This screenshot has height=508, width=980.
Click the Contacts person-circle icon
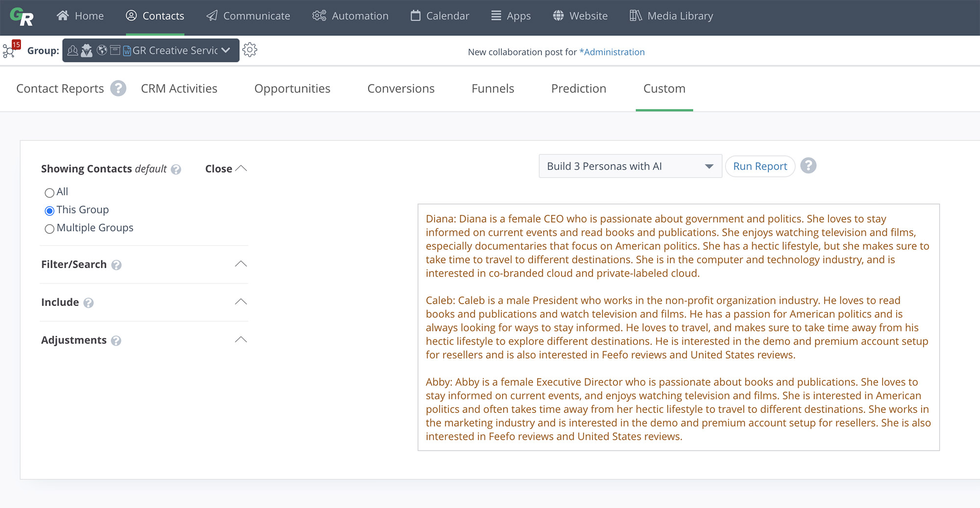[x=131, y=16]
